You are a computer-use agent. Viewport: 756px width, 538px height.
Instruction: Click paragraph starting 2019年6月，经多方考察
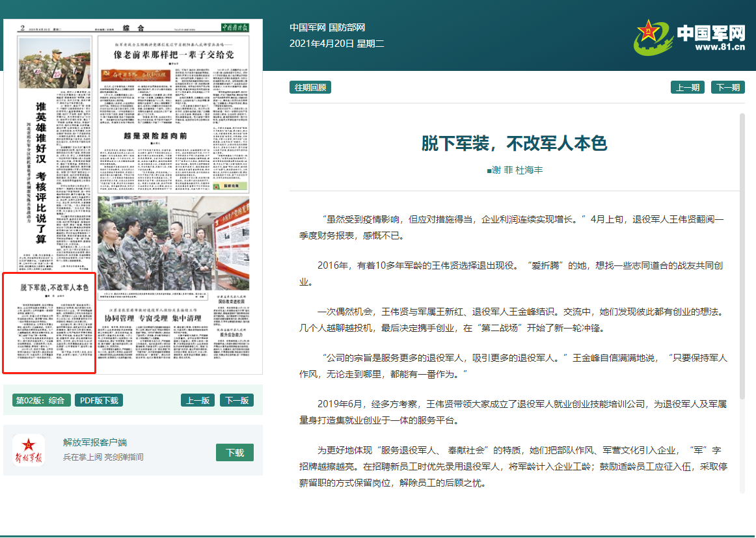[x=513, y=412]
